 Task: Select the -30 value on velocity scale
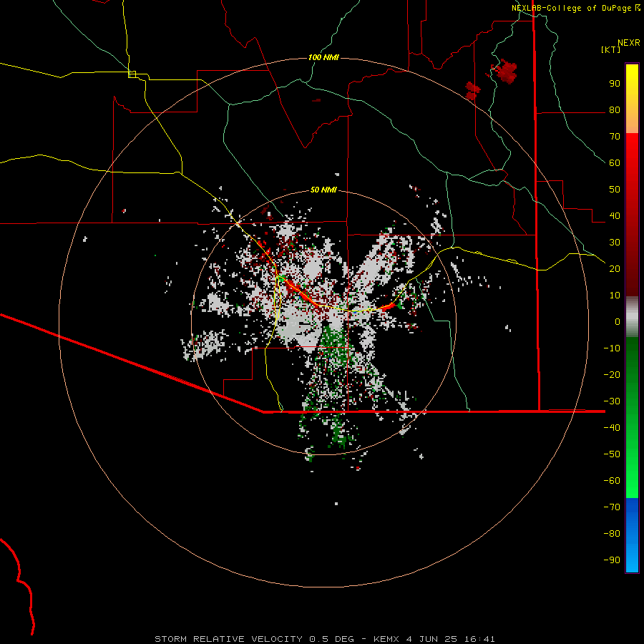[612, 401]
